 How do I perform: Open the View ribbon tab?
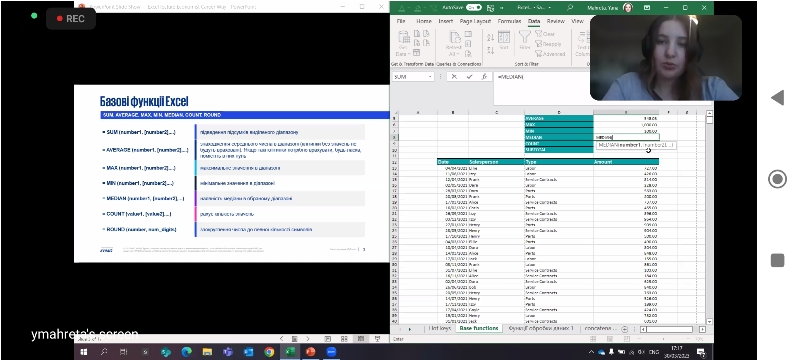577,21
